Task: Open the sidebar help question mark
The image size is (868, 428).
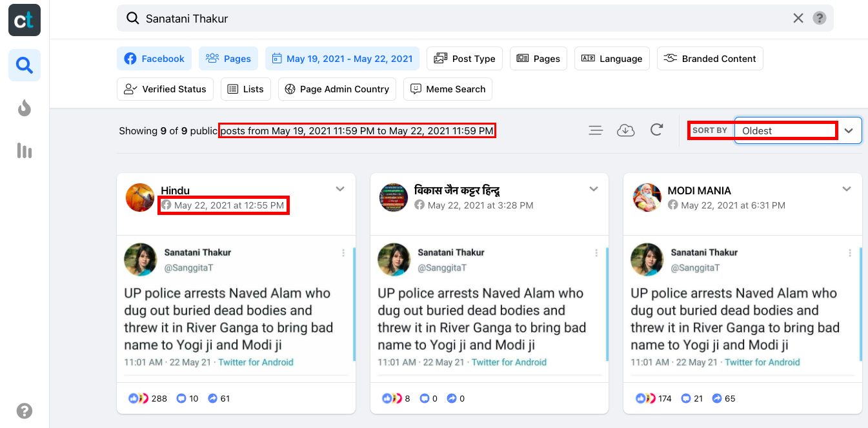Action: (25, 411)
